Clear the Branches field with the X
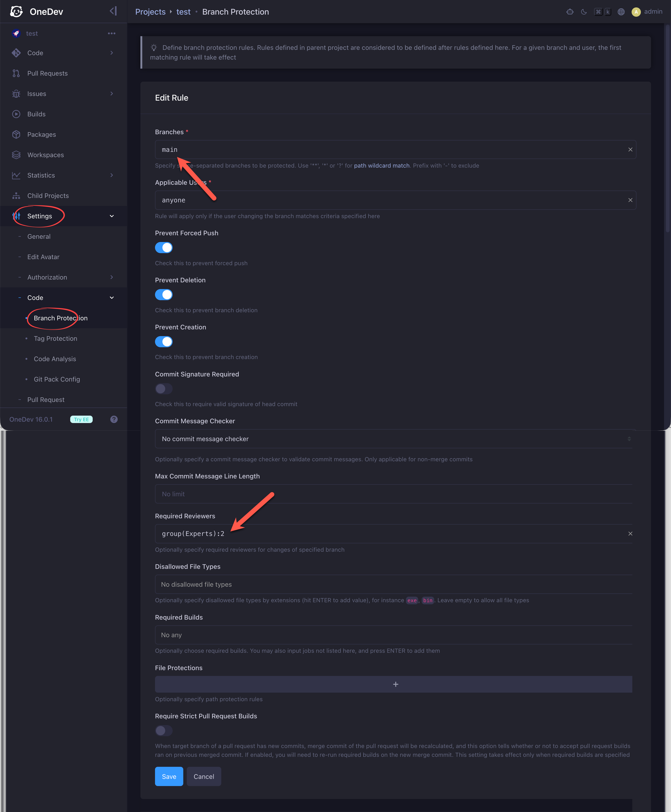Viewport: 671px width, 812px height. coord(630,150)
